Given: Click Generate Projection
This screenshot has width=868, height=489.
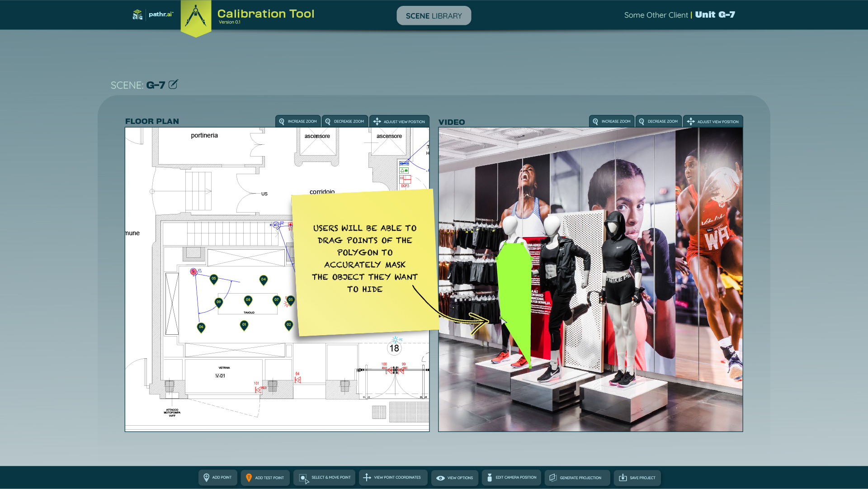Looking at the screenshot, I should tap(576, 478).
